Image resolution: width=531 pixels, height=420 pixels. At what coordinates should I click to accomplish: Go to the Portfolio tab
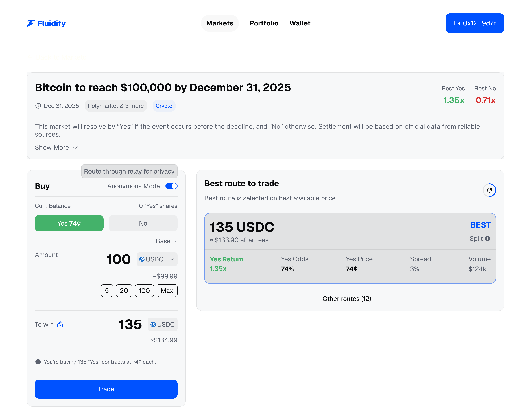264,23
